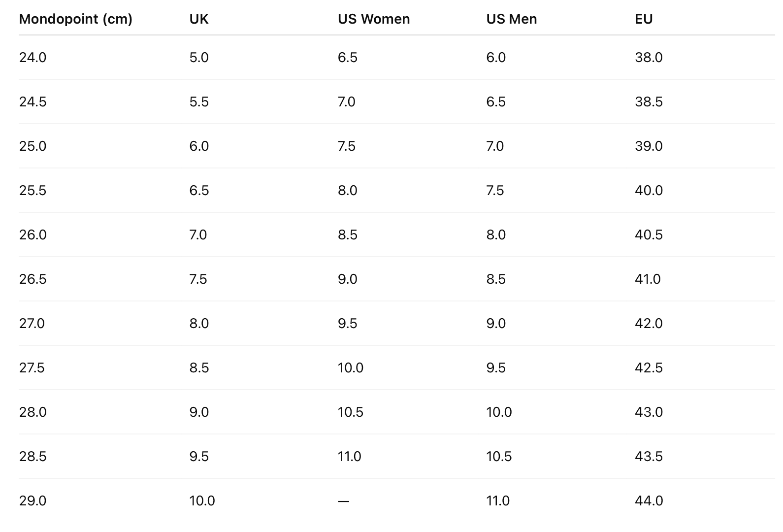Click the empty dash cell under US Women

coord(344,501)
